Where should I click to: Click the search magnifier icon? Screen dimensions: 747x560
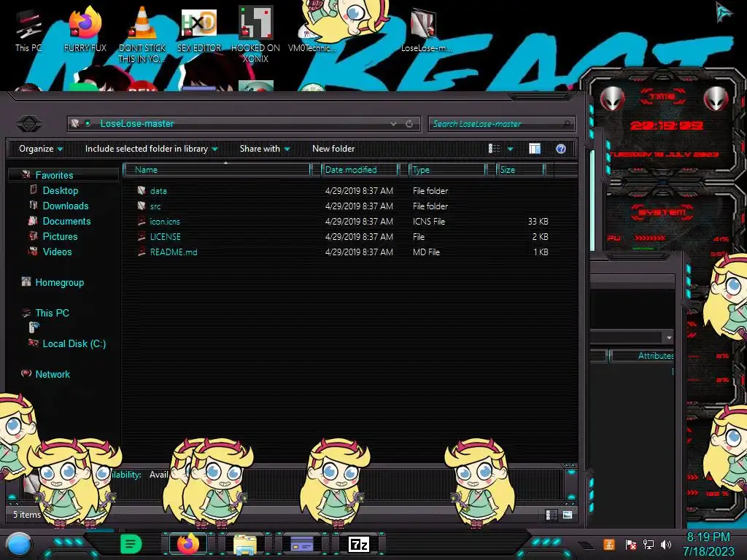tap(566, 124)
